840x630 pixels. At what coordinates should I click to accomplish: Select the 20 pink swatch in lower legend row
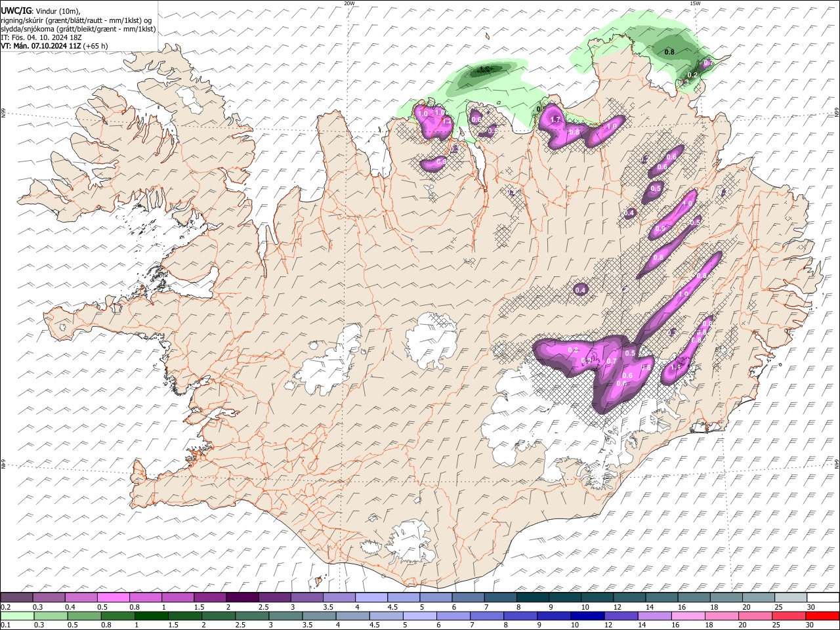[755, 616]
